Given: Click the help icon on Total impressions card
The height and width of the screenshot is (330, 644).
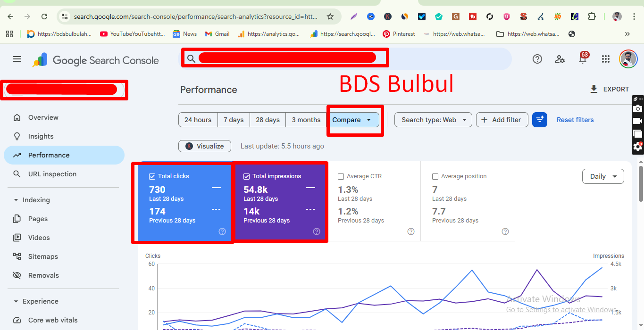Looking at the screenshot, I should [x=317, y=231].
